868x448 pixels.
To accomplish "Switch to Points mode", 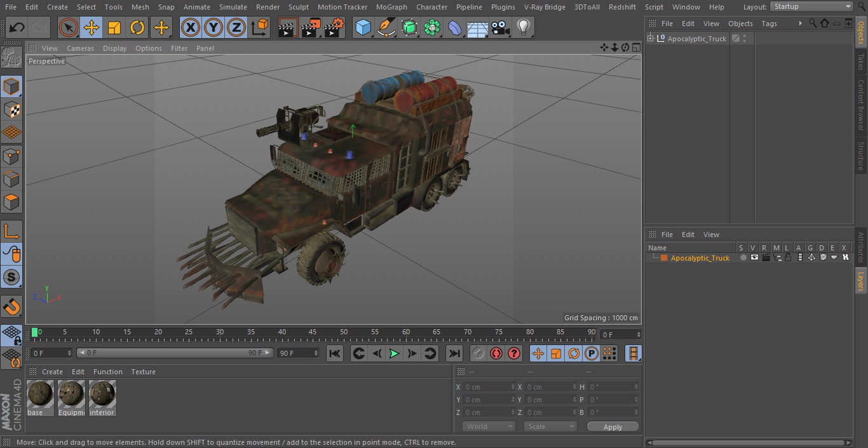I will pos(11,156).
